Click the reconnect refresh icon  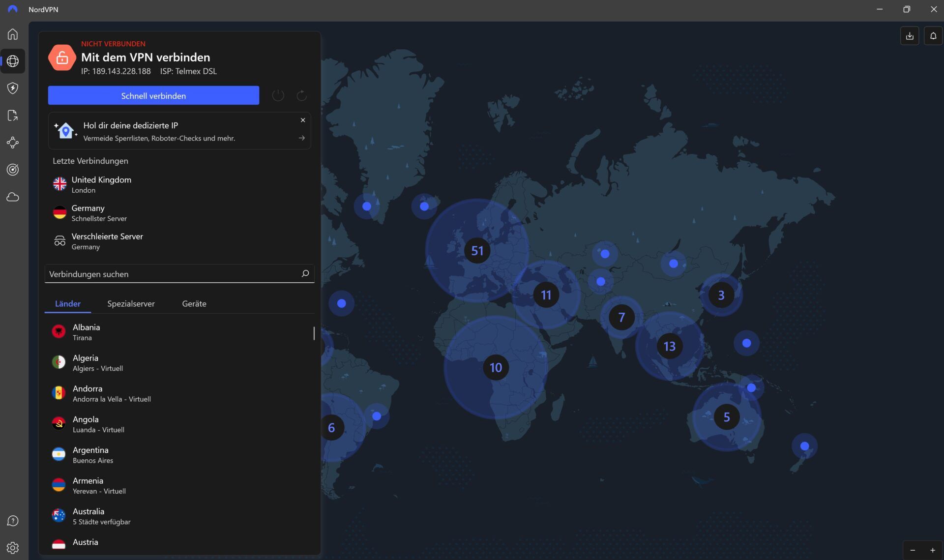click(302, 95)
